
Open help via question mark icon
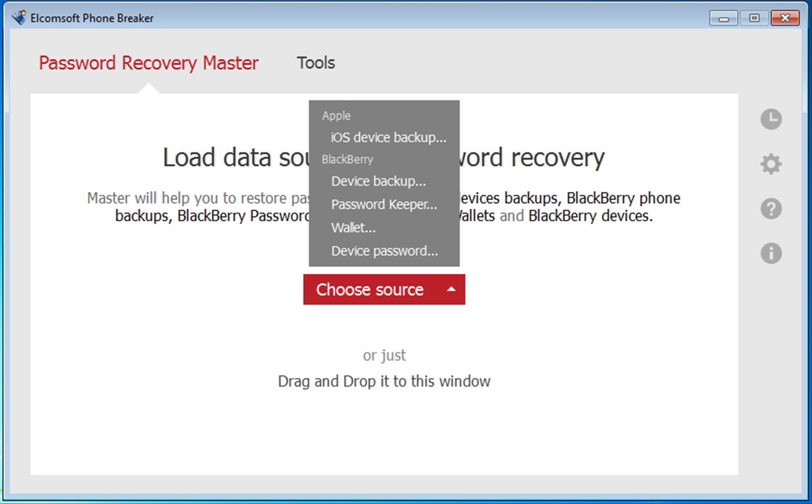click(x=771, y=209)
